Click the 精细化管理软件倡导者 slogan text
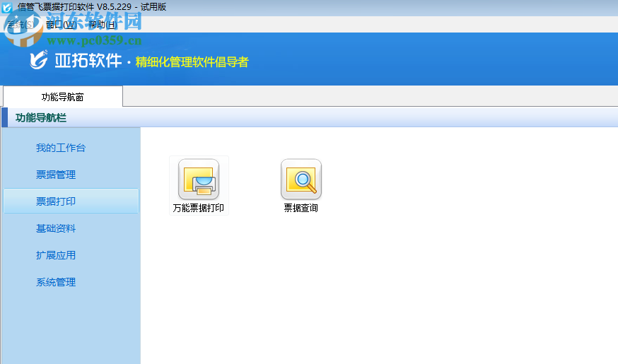618x364 pixels. (192, 62)
